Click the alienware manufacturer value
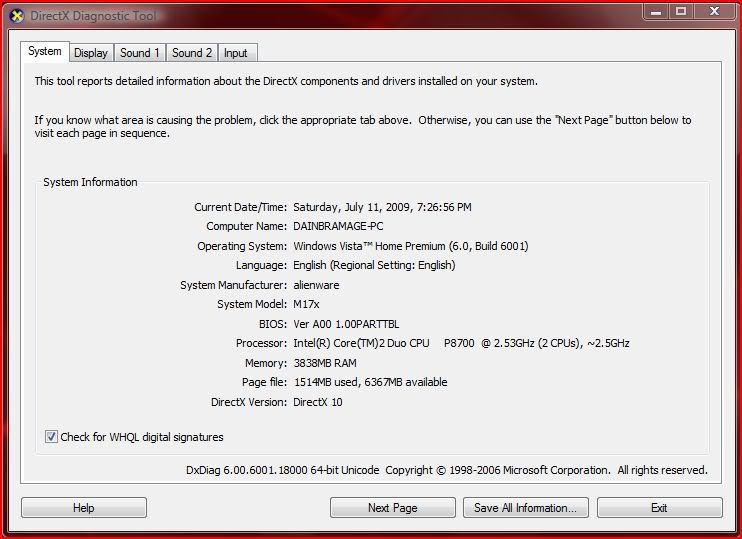 [316, 285]
